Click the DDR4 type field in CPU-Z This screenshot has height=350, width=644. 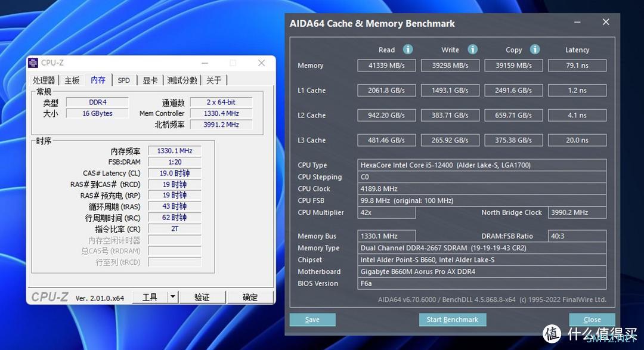pyautogui.click(x=97, y=103)
